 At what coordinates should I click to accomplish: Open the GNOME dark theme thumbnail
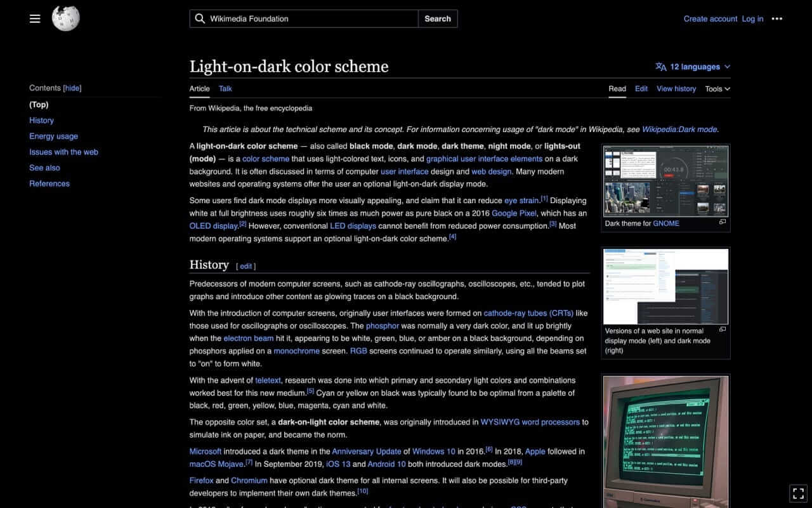[x=666, y=181]
